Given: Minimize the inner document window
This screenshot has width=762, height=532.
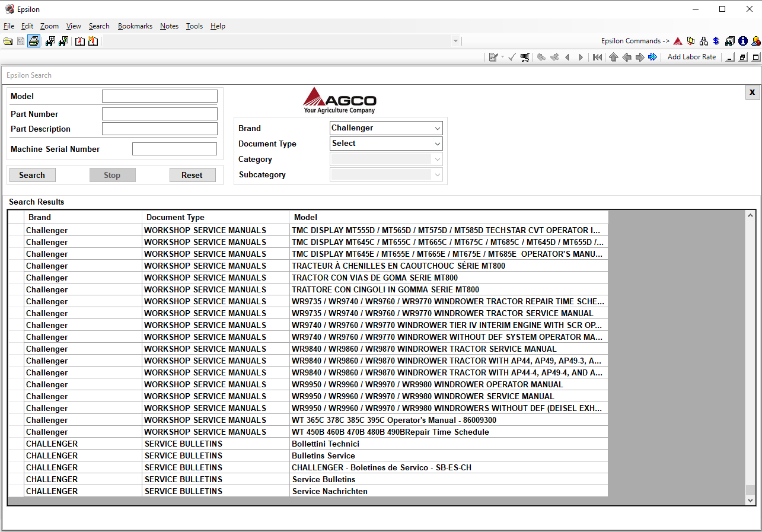Looking at the screenshot, I should coord(729,57).
